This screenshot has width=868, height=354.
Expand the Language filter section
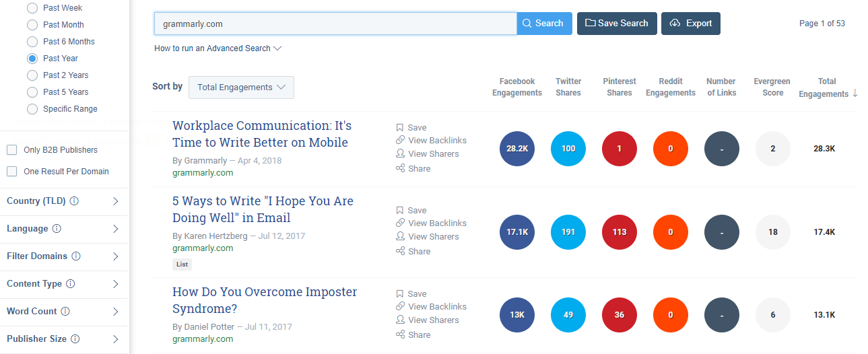115,229
